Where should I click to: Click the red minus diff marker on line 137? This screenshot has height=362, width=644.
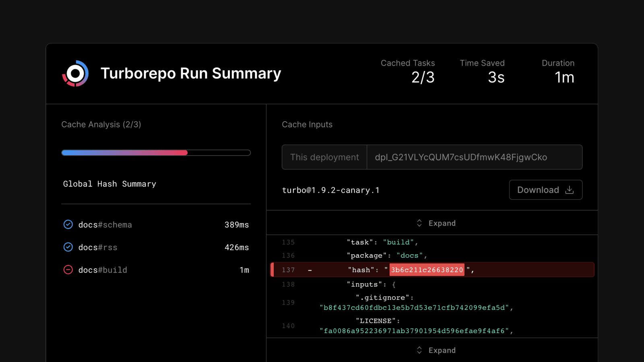[310, 270]
